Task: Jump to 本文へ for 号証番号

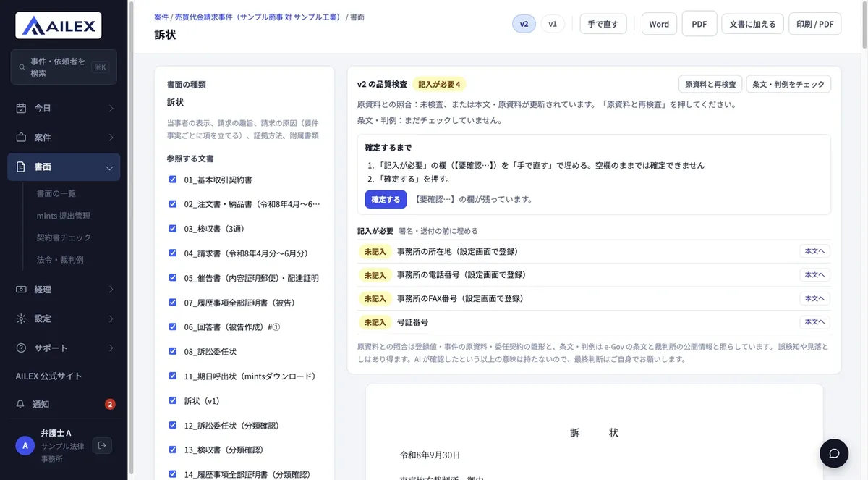Action: (814, 322)
